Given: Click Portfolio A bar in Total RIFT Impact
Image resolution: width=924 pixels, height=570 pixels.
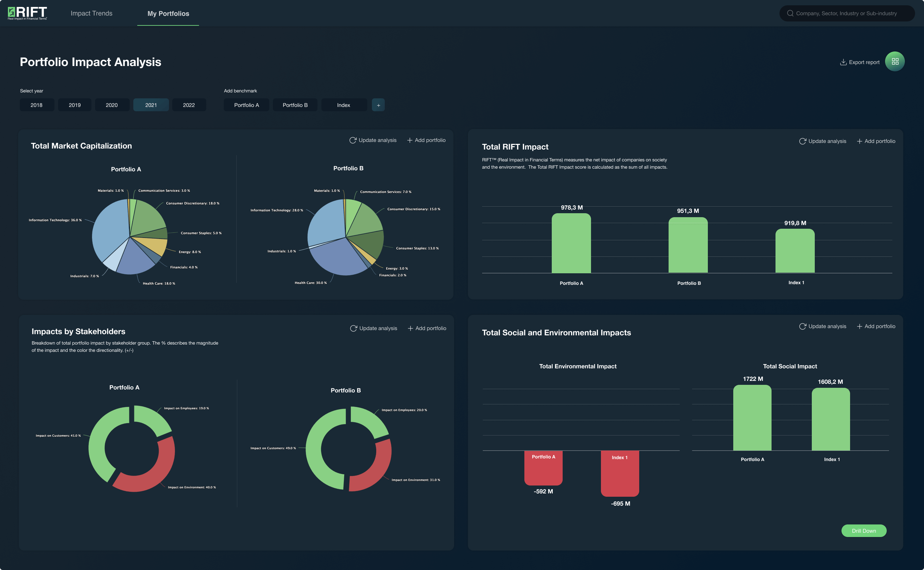Looking at the screenshot, I should (x=571, y=243).
